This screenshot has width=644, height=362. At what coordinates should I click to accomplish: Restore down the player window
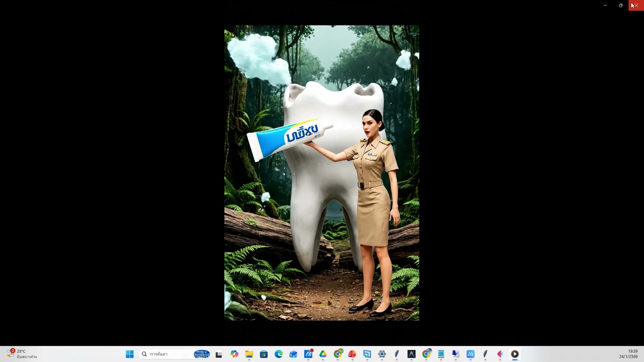pos(621,5)
